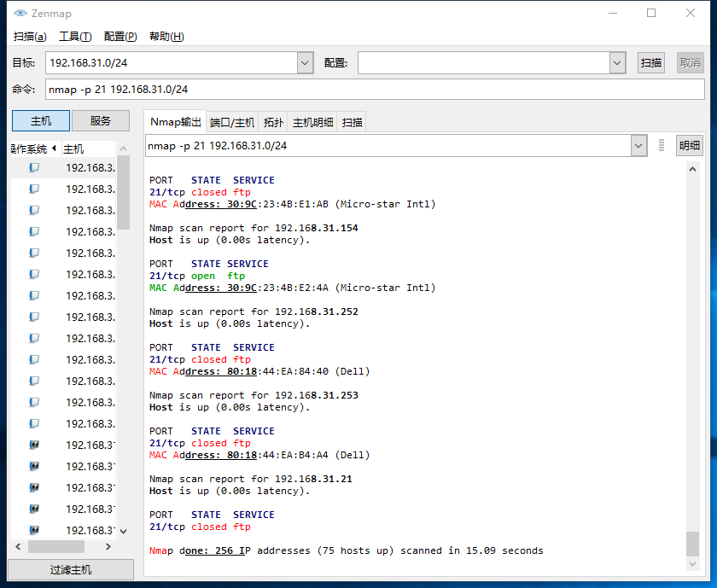This screenshot has width=717, height=588.
Task: Expand the 配置 profile dropdown arrow
Action: coord(617,62)
